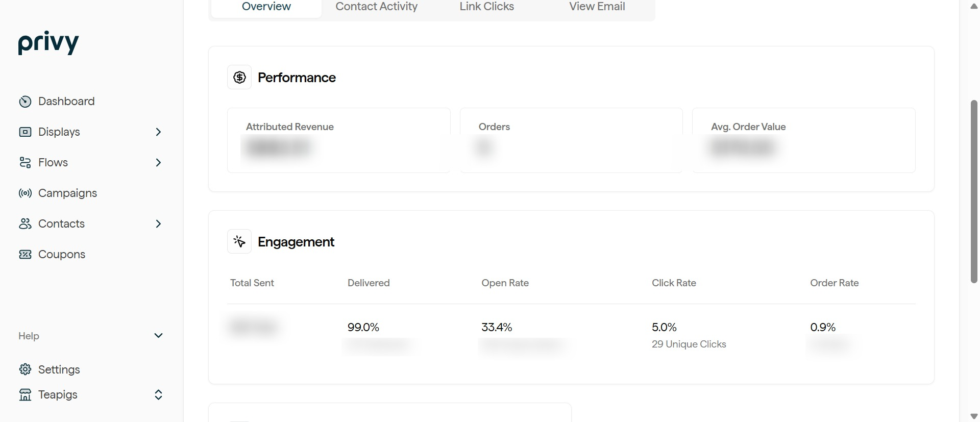Click the Teapigs store icon
The width and height of the screenshot is (980, 422).
25,395
